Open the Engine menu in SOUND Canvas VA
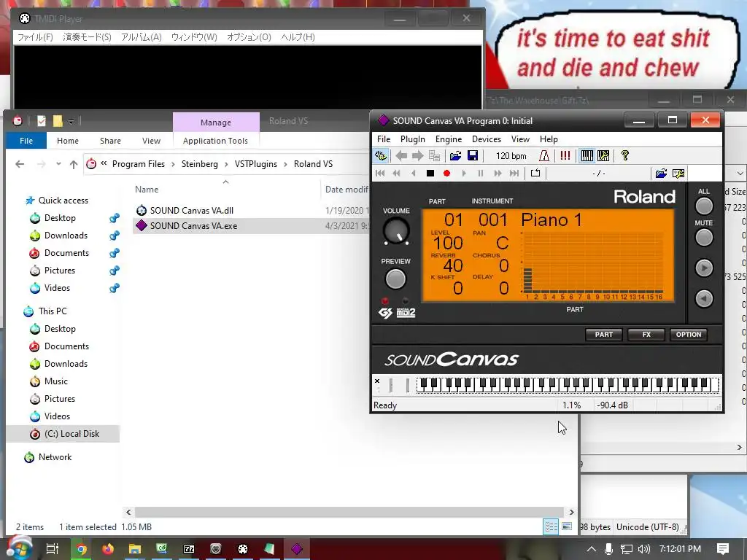The image size is (747, 560). (449, 139)
